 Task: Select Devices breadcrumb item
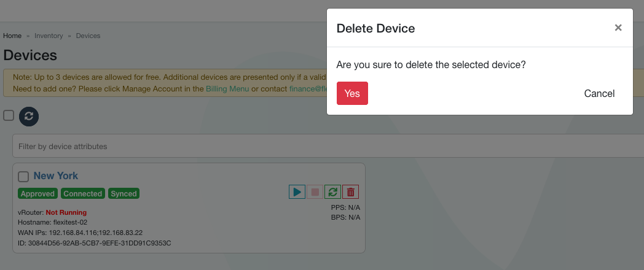88,36
